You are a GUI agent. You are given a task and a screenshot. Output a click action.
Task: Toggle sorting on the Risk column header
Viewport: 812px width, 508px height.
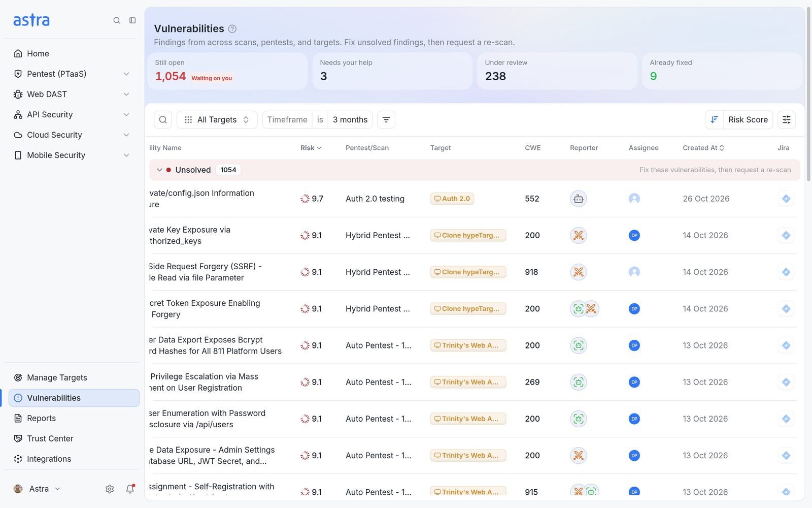[x=311, y=148]
